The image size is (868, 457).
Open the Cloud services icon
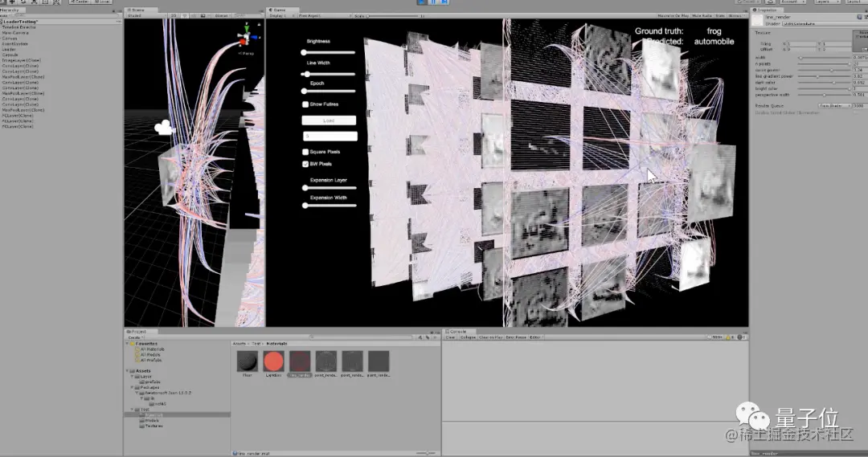(x=770, y=2)
